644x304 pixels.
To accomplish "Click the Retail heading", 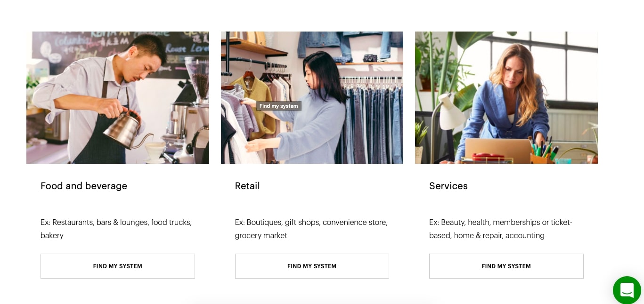I will pos(247,186).
